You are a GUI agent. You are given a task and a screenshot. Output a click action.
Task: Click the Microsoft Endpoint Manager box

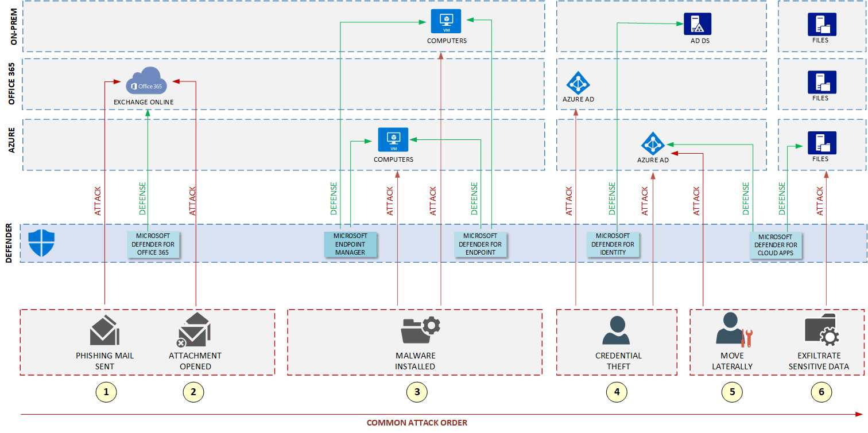pos(350,244)
